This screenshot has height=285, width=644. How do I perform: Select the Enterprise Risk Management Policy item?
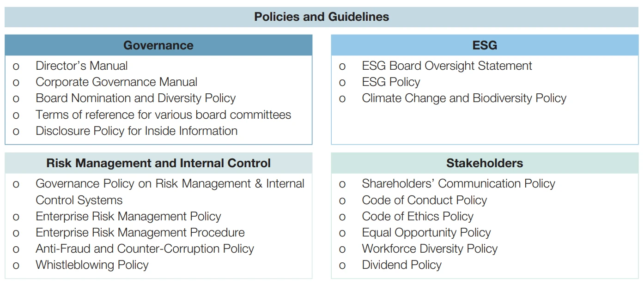[x=128, y=216]
